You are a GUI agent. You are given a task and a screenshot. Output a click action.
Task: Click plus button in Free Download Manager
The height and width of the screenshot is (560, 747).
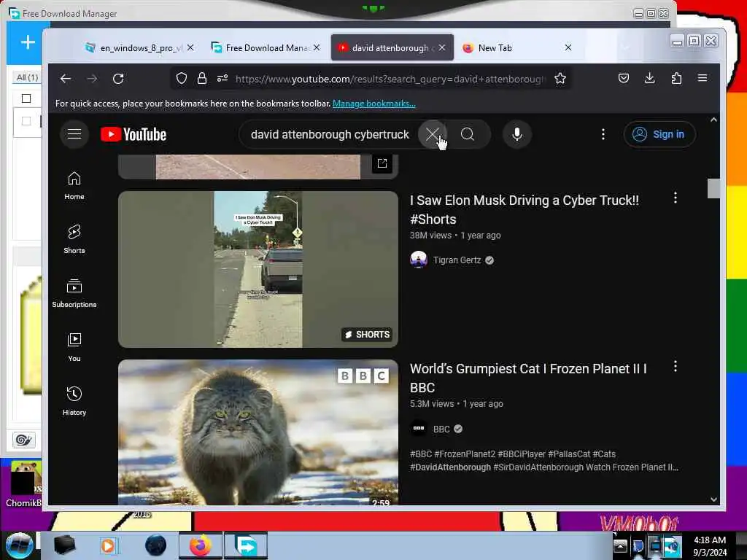pos(28,42)
